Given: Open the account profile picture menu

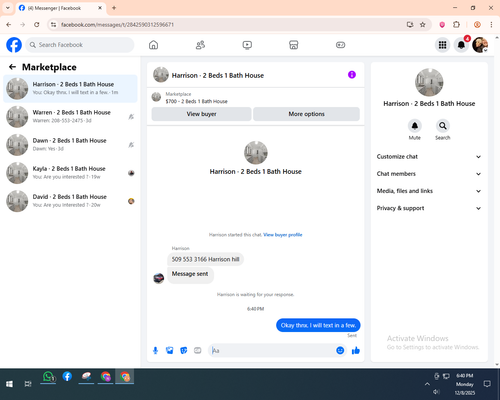Looking at the screenshot, I should point(480,45).
